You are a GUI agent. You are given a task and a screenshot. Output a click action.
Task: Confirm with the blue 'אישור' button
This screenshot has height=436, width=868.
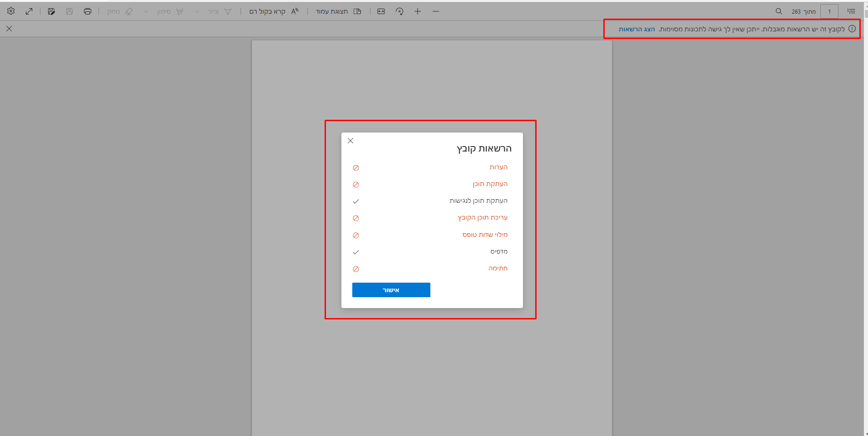point(391,290)
